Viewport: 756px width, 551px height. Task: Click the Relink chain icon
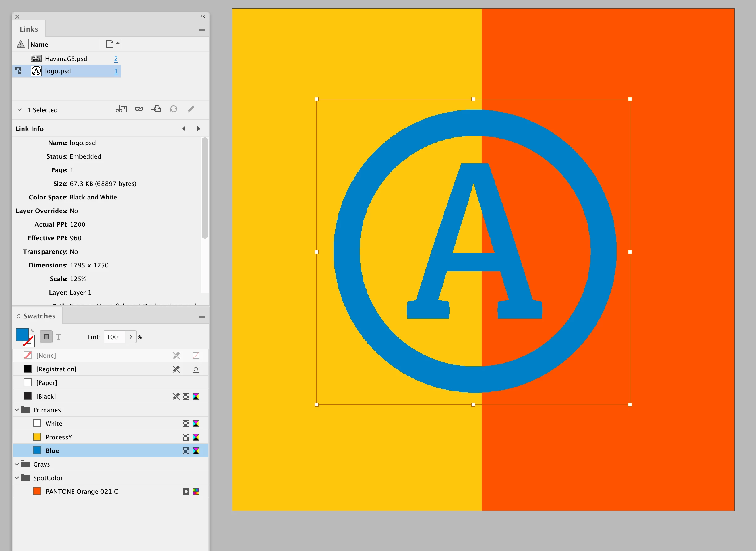tap(139, 109)
